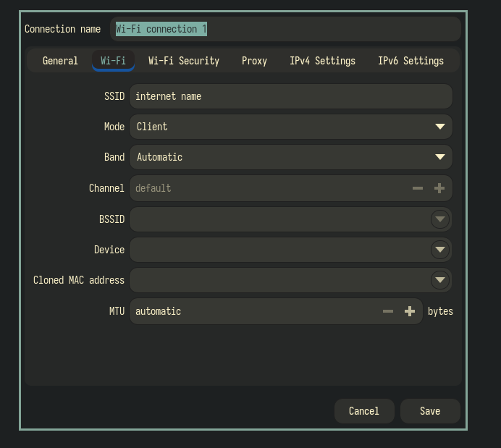
Task: Open the Wi-Fi Security tab
Action: tap(184, 61)
